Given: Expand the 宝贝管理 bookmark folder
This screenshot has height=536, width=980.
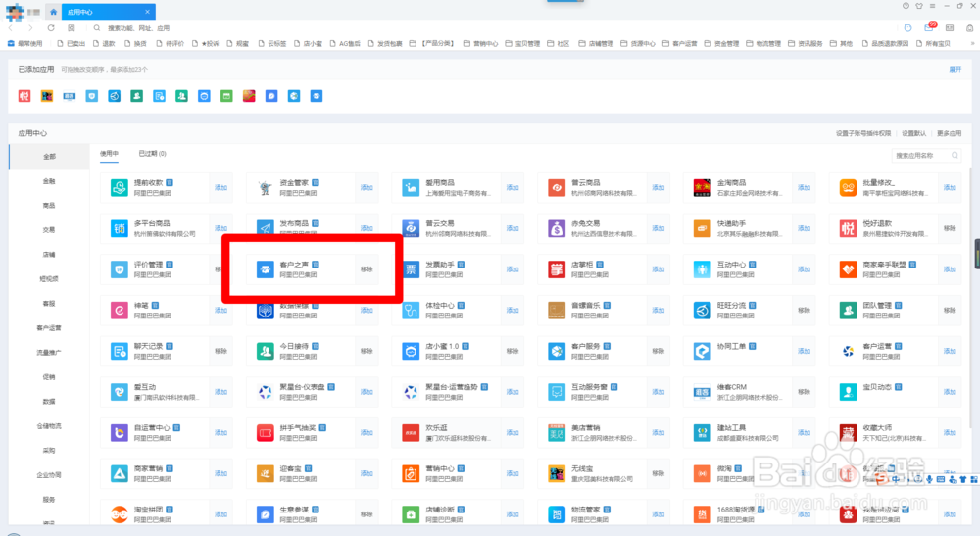Looking at the screenshot, I should [x=522, y=44].
